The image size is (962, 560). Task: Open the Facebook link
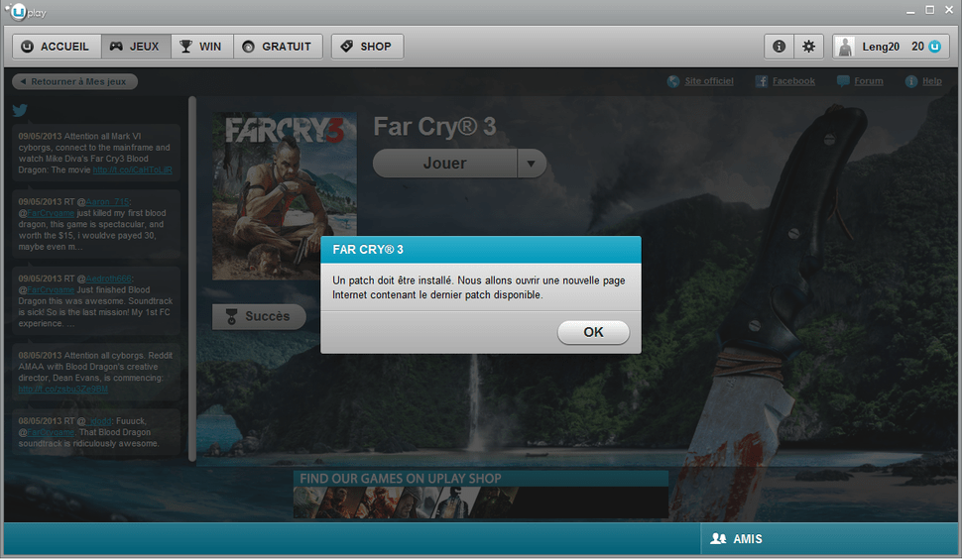(793, 81)
